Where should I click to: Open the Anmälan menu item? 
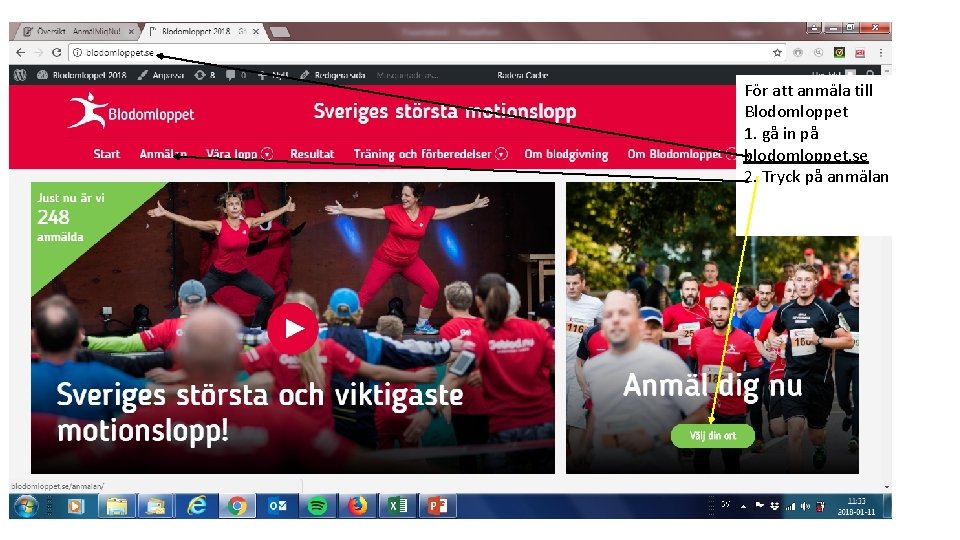(x=163, y=154)
